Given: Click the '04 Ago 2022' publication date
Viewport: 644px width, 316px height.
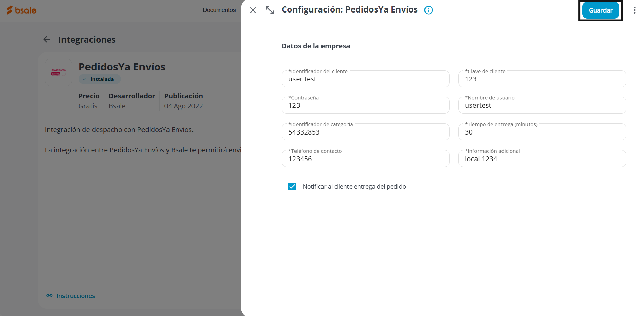Looking at the screenshot, I should point(183,106).
